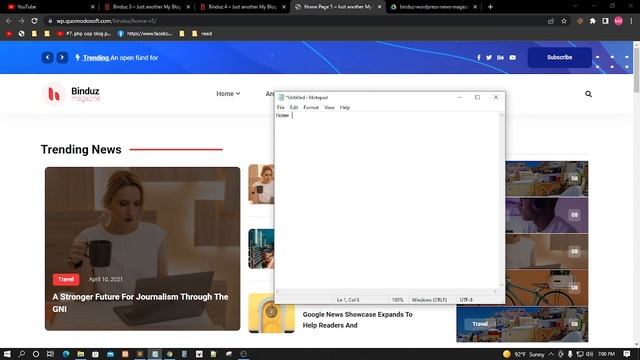Click the Chrome address bar URL

107,21
